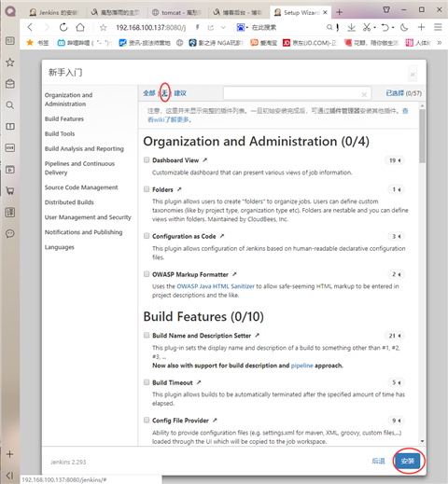Go to the browser home page
Screen dimensions: 448x484
click(x=80, y=27)
